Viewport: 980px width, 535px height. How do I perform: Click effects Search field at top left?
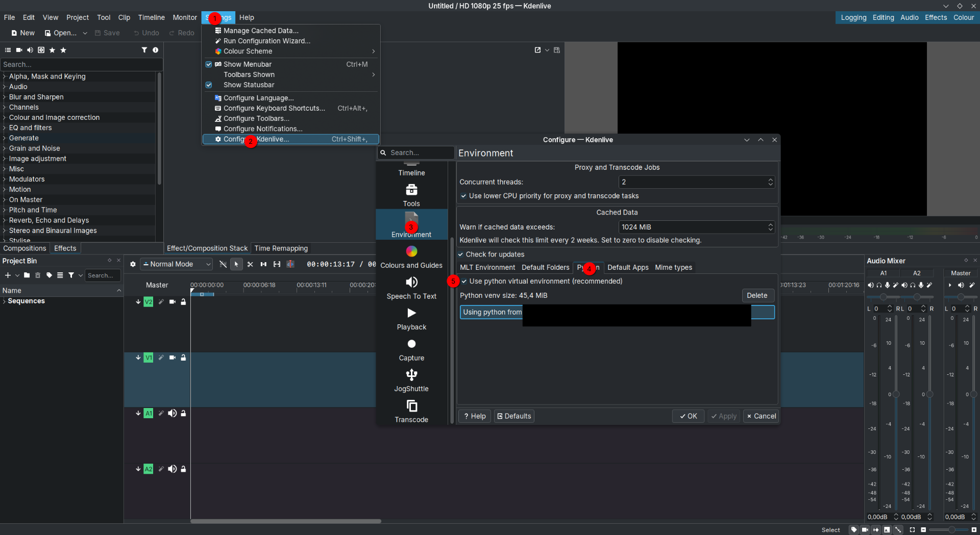tap(82, 64)
